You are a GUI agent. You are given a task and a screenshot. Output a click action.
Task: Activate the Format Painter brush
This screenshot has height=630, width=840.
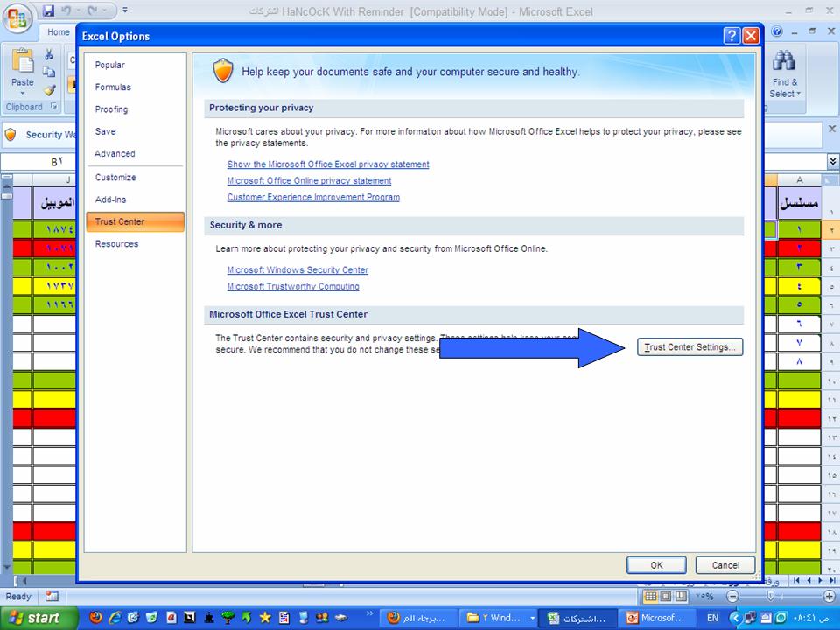tap(50, 90)
